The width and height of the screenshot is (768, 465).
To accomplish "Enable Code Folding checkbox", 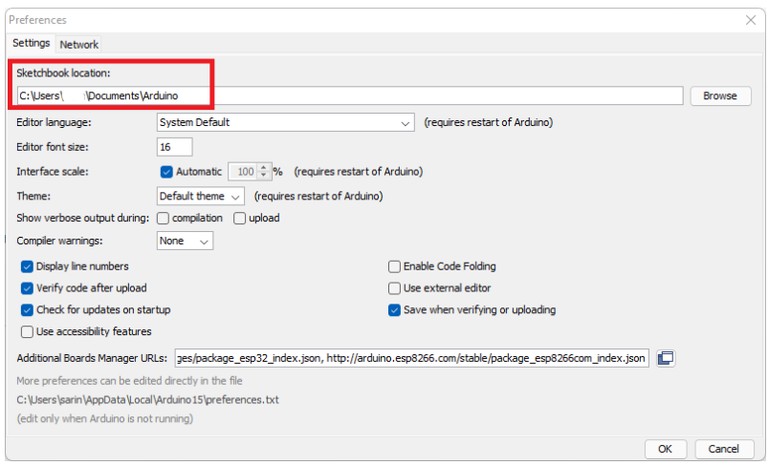I will pos(395,267).
